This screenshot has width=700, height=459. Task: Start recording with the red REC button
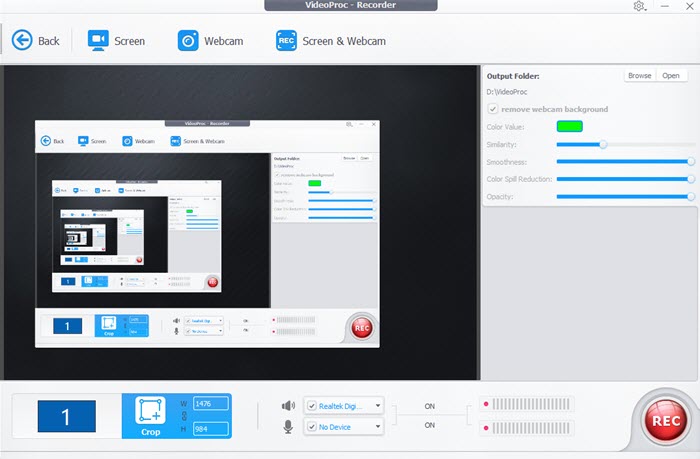pyautogui.click(x=666, y=421)
